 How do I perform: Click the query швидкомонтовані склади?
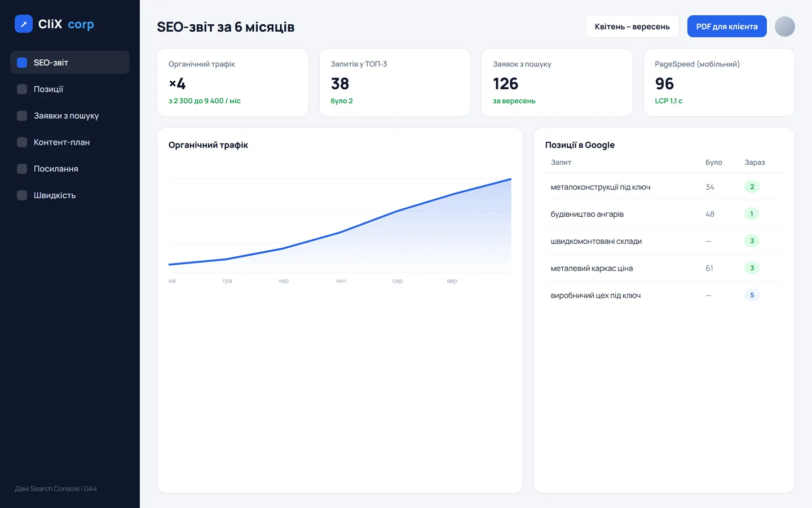point(596,241)
